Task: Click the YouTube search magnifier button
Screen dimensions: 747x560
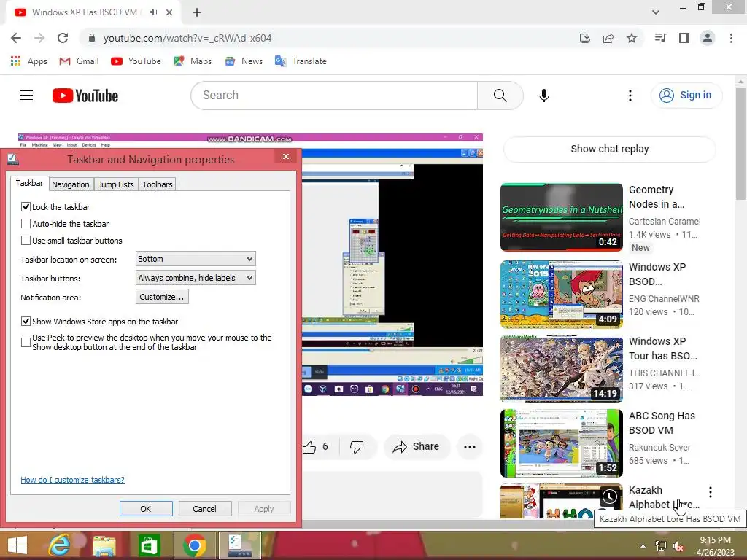Action: [500, 96]
